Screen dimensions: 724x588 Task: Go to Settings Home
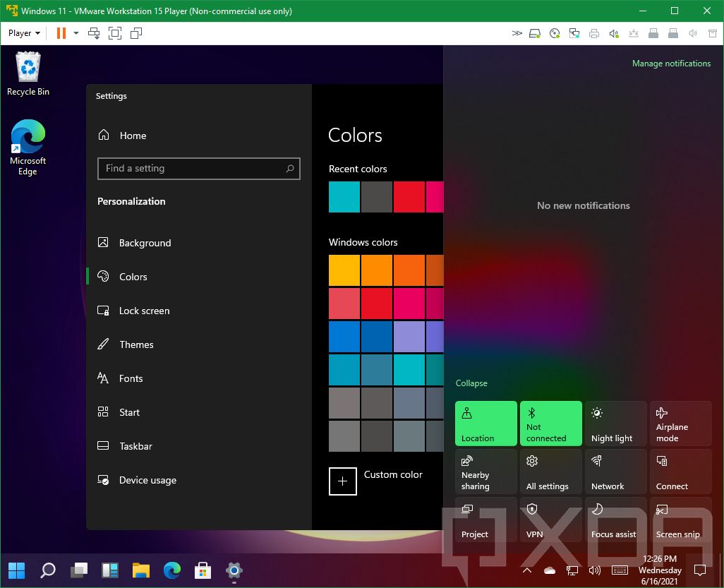[x=122, y=136]
